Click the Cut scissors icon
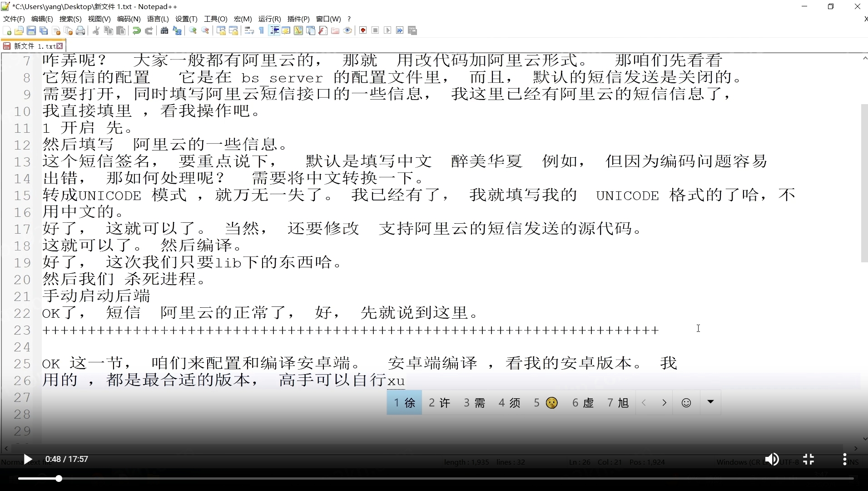The width and height of the screenshot is (868, 491). tap(96, 30)
